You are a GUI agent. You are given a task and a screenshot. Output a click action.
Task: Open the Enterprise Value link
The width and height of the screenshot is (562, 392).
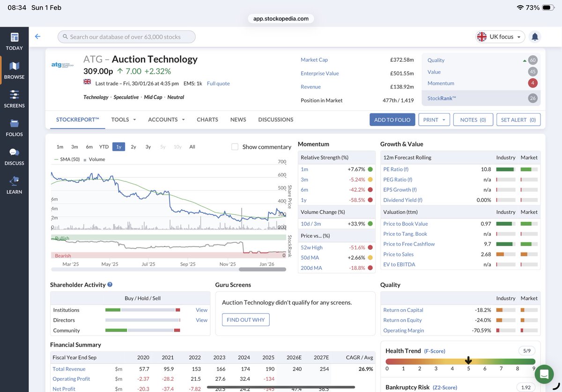[320, 73]
